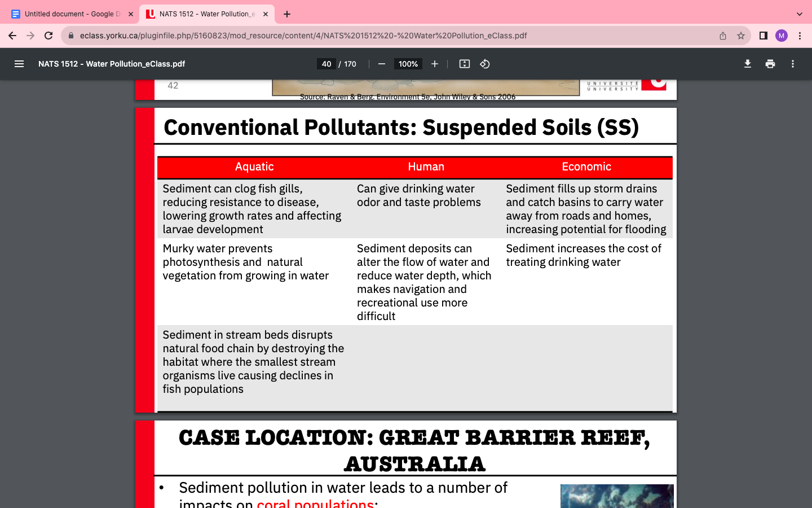Download the PDF file

coord(748,64)
